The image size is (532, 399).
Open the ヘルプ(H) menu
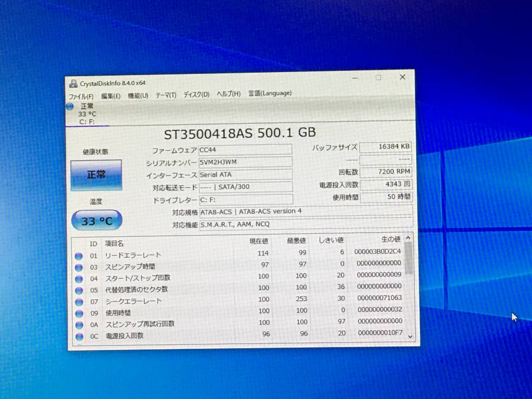(x=228, y=94)
